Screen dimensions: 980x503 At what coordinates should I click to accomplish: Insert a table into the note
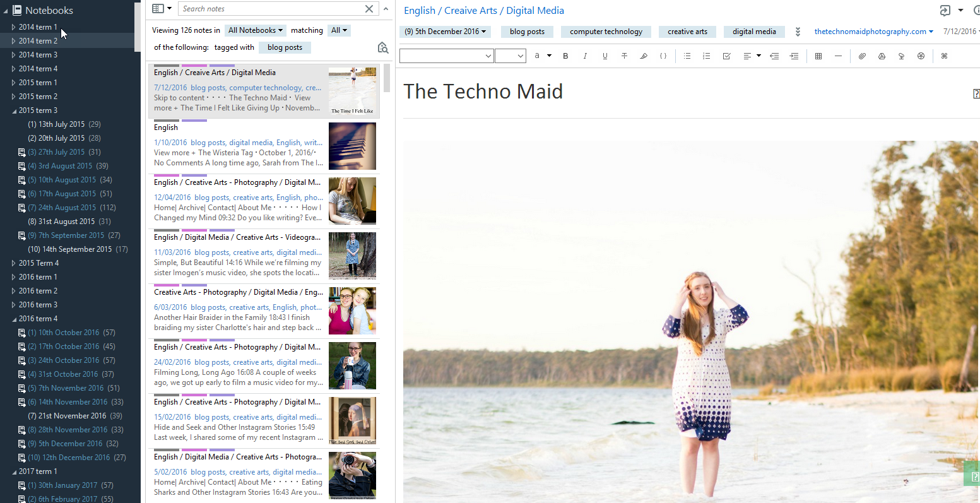tap(818, 56)
